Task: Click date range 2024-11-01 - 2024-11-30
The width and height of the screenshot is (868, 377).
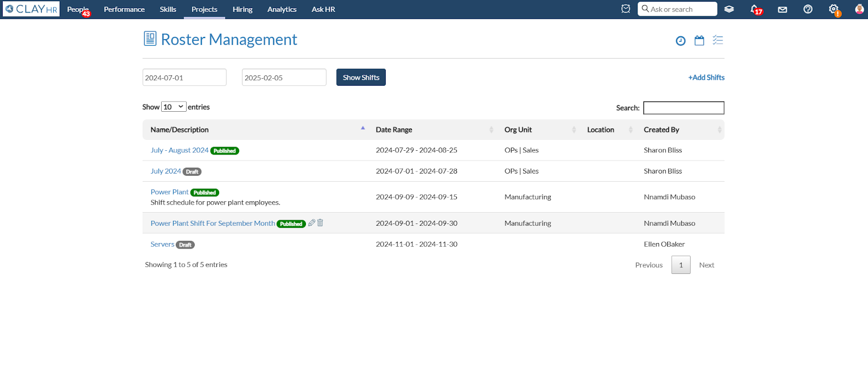Action: click(x=417, y=244)
